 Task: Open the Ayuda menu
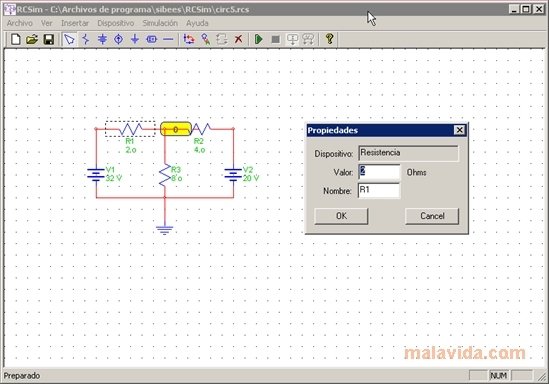tap(197, 23)
